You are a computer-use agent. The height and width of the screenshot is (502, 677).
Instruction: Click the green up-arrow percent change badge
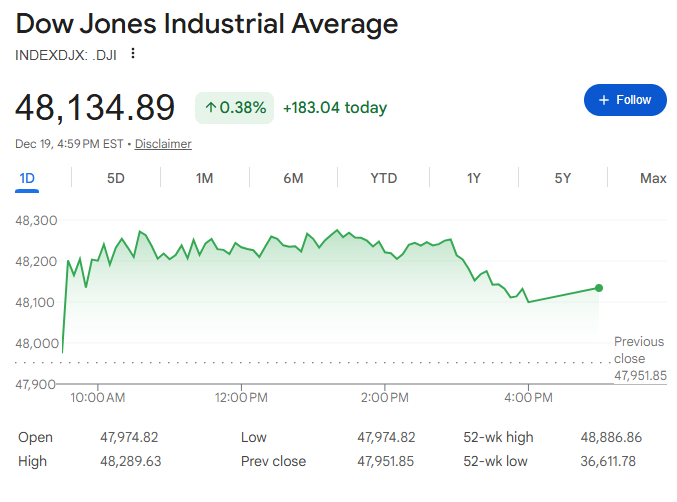point(235,107)
